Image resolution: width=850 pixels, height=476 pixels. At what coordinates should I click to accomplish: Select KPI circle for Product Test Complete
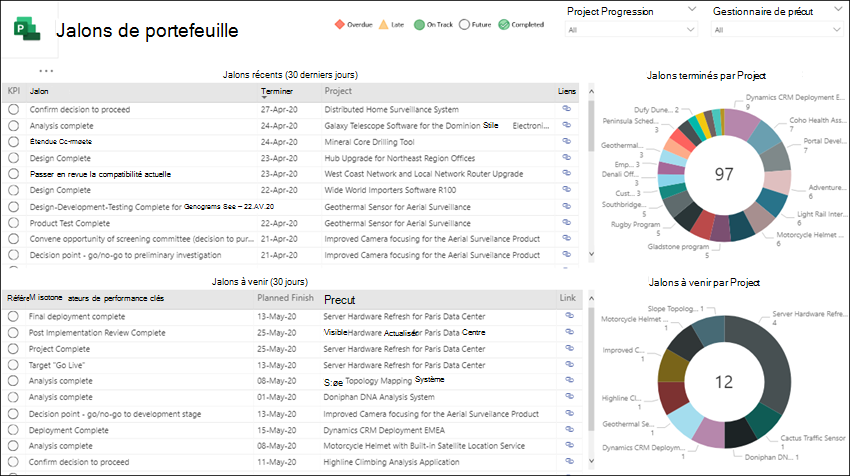(14, 223)
